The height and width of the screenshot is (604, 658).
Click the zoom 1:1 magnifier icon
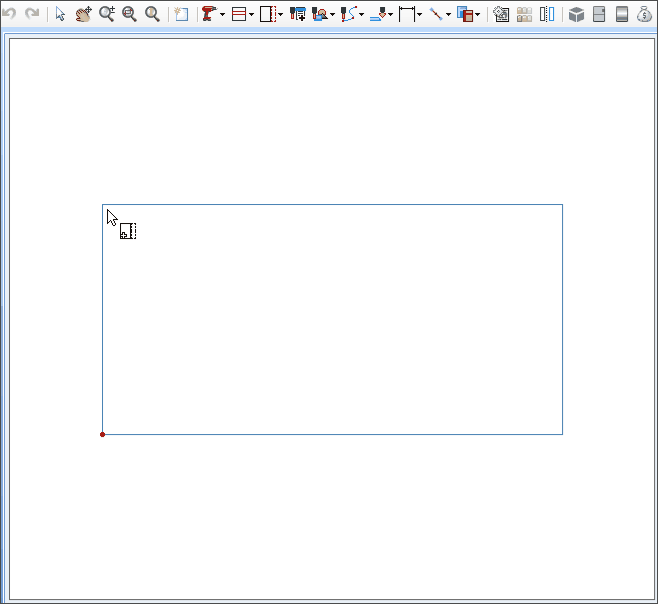152,14
